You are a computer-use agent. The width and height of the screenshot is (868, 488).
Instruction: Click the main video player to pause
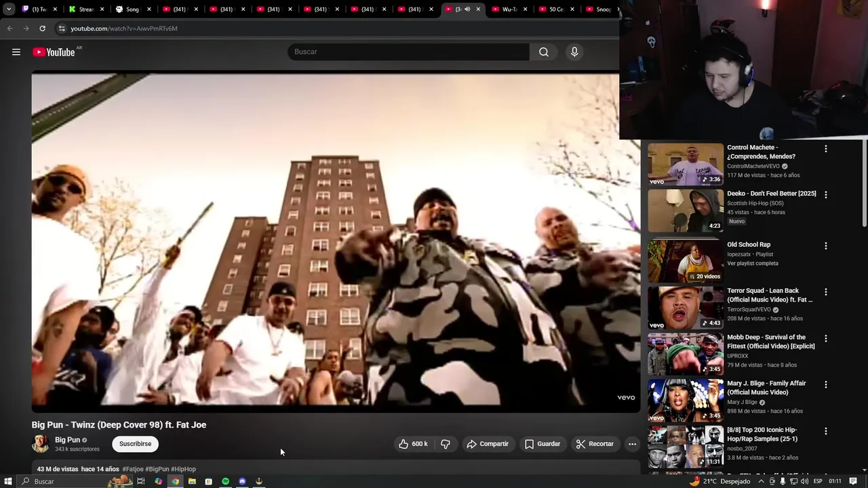336,242
